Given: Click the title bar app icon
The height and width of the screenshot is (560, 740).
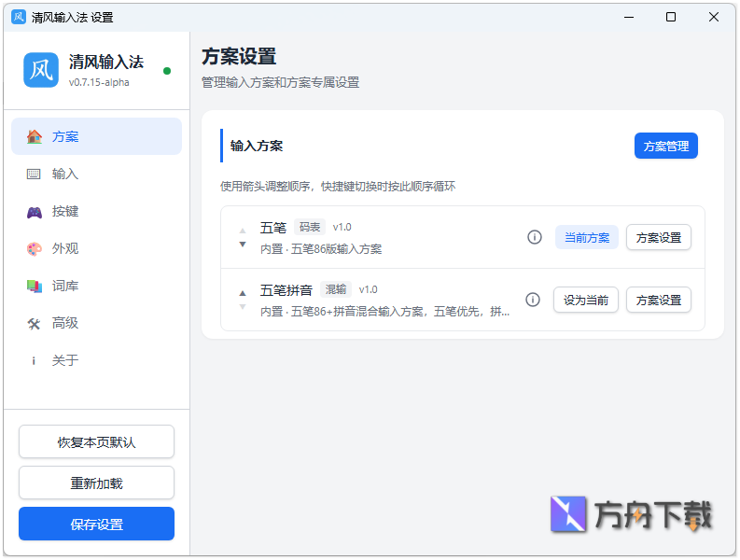Looking at the screenshot, I should click(x=19, y=17).
